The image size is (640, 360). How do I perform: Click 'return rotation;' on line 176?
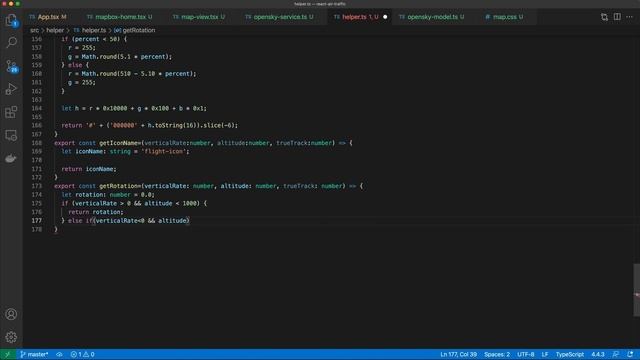click(96, 212)
